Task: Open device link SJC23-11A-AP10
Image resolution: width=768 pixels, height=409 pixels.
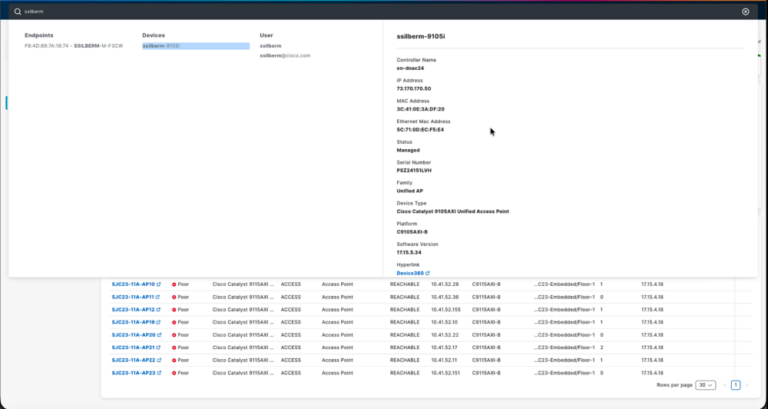Action: (x=133, y=284)
